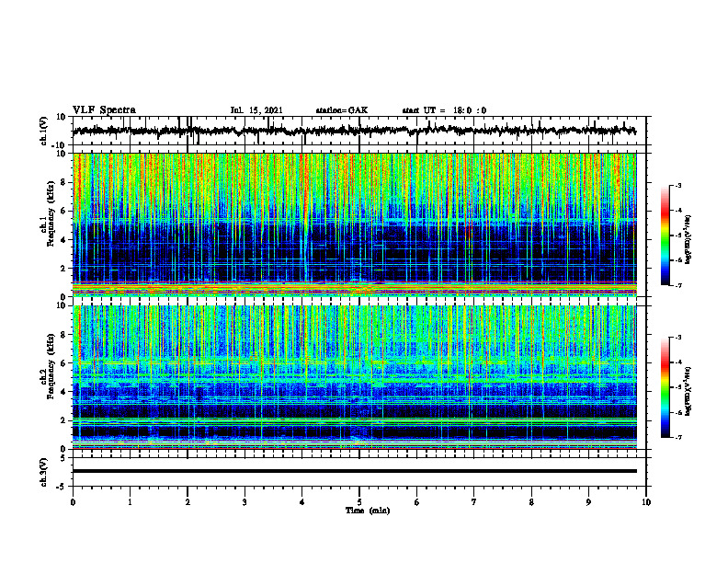The height and width of the screenshot is (563, 728).
Task: Click time-axis tick label "10"
Action: [646, 502]
